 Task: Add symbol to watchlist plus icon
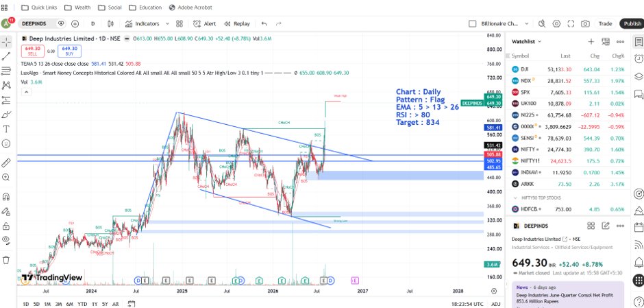pos(591,42)
